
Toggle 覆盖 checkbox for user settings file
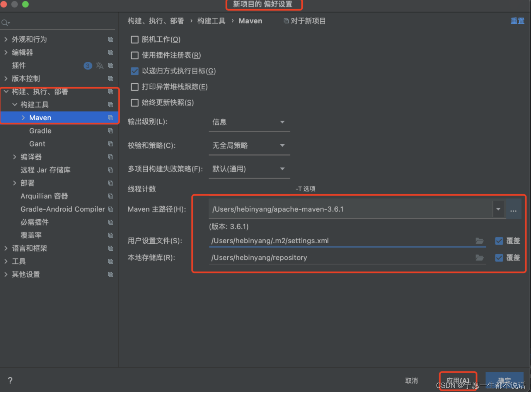pyautogui.click(x=499, y=241)
